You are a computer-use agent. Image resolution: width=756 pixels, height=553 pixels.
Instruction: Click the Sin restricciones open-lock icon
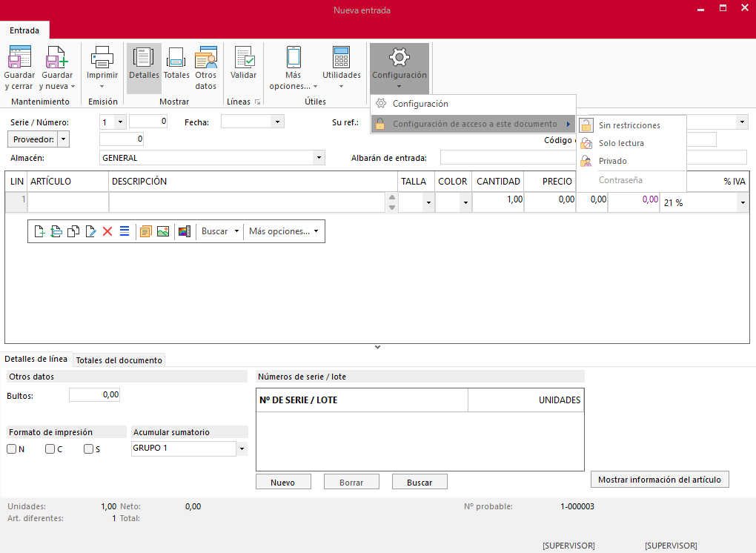[x=586, y=125]
